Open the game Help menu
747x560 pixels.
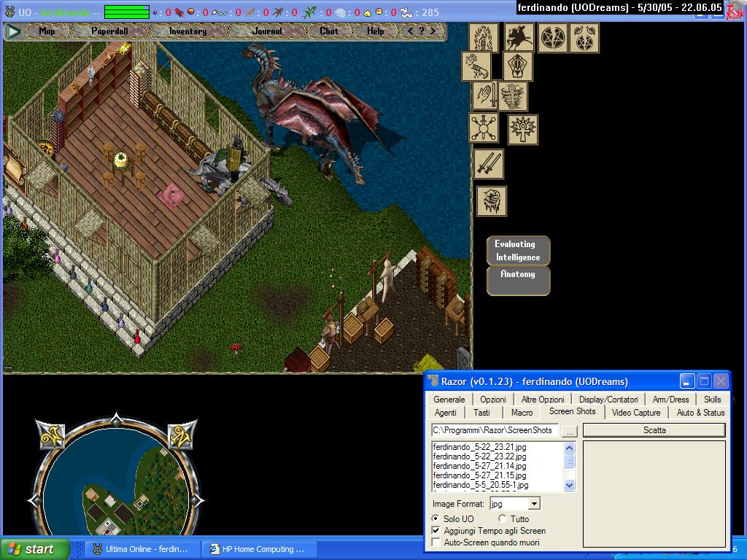click(376, 31)
